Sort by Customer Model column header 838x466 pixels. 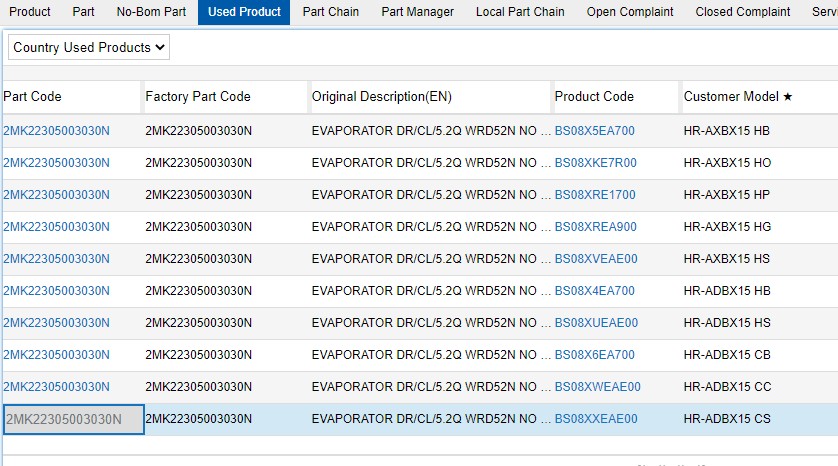click(738, 97)
